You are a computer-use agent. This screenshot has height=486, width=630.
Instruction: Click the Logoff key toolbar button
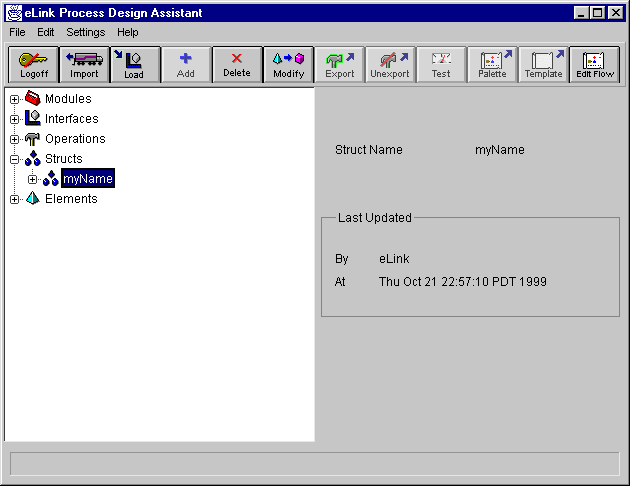pos(34,65)
